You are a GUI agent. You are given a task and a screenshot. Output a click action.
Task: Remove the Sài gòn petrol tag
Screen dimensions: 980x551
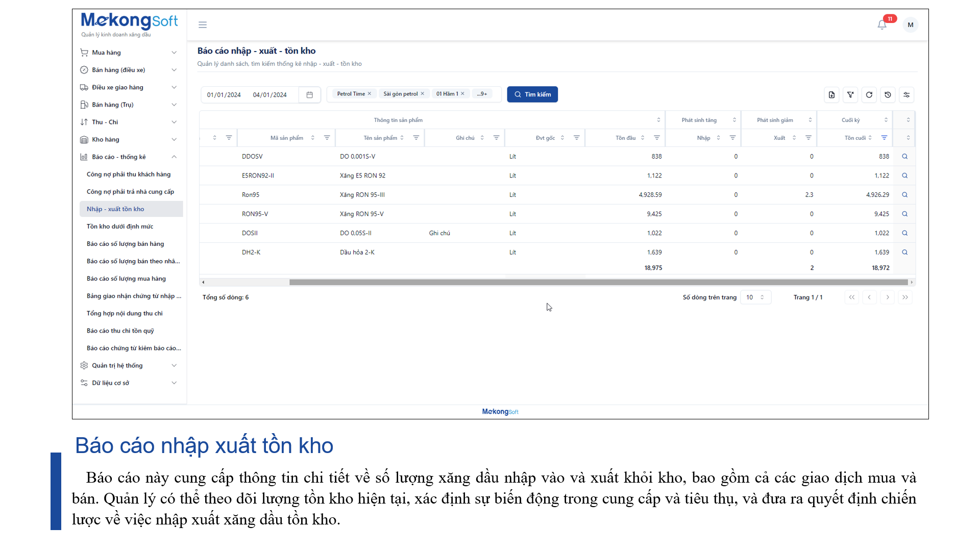423,94
